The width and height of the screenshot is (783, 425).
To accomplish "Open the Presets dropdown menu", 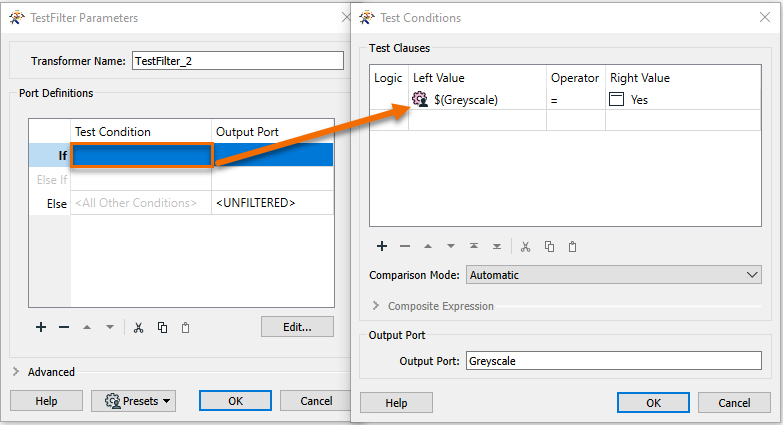I will coord(133,401).
